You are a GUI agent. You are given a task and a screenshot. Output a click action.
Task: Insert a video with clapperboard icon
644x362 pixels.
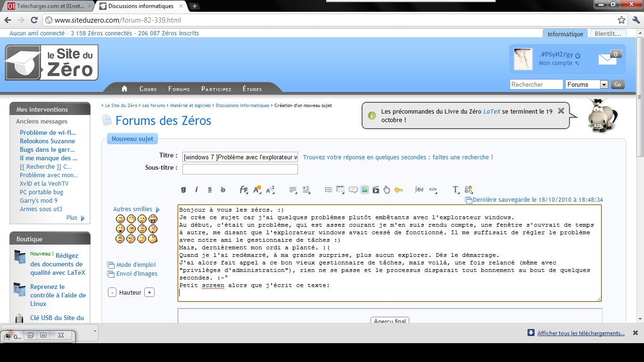(x=376, y=189)
